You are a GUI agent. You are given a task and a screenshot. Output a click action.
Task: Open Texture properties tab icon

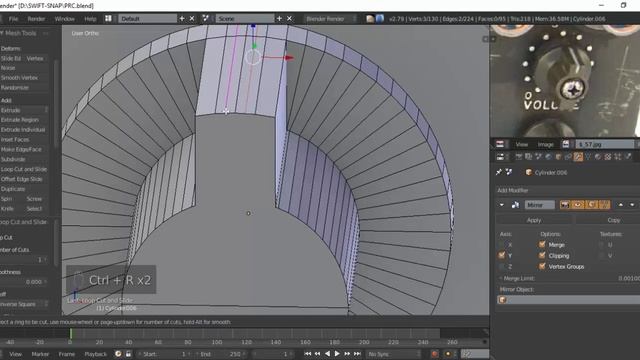[x=608, y=157]
